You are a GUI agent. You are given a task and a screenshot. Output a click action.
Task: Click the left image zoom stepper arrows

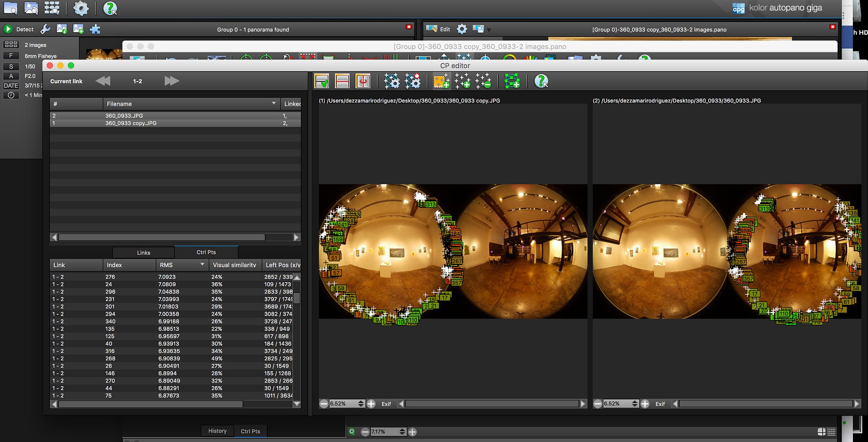361,404
